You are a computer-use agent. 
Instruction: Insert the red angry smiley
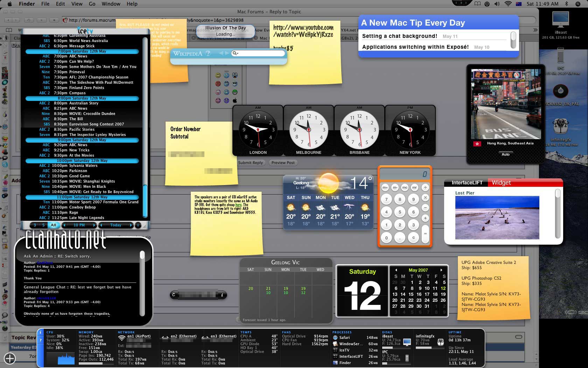pyautogui.click(x=218, y=84)
